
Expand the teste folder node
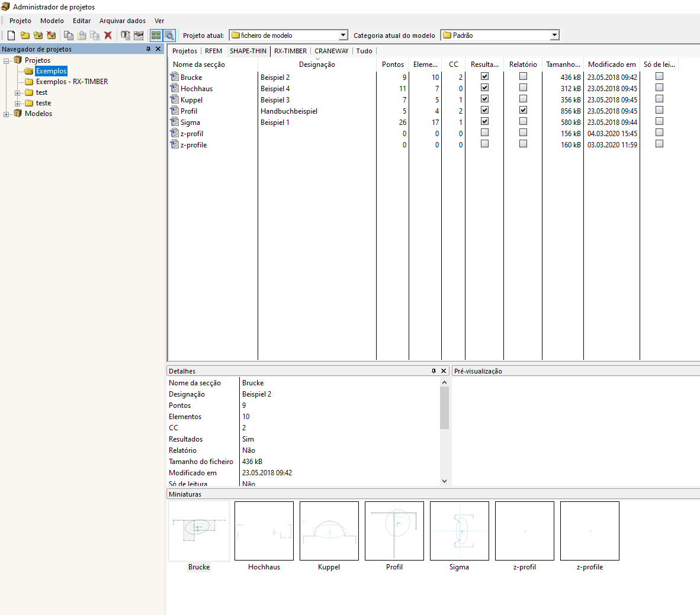[17, 104]
